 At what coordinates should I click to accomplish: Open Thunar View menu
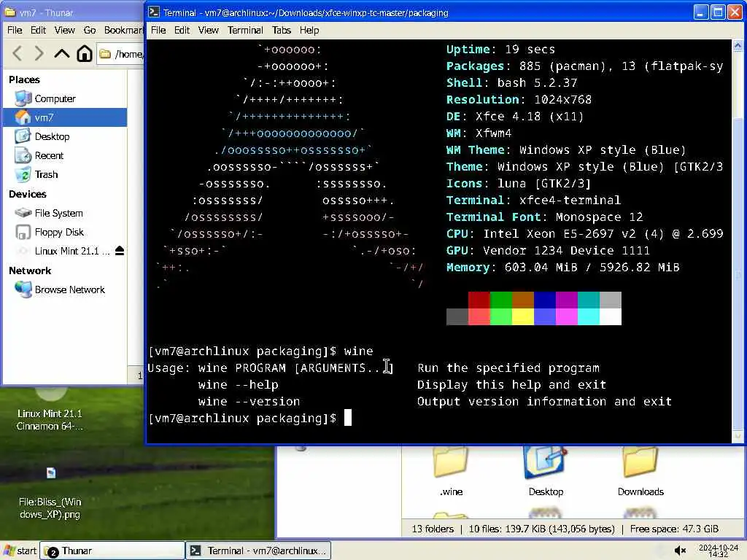[x=64, y=30]
